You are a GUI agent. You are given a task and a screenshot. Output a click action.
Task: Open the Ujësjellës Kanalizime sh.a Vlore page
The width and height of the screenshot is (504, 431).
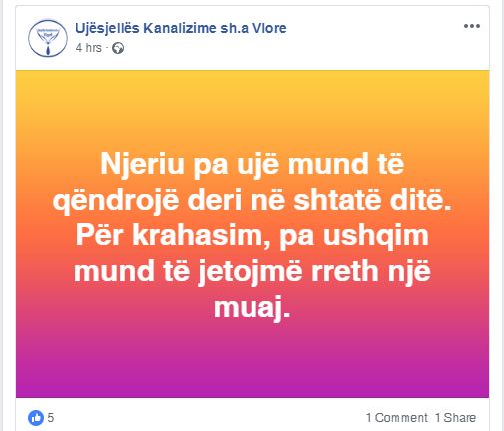click(x=181, y=28)
